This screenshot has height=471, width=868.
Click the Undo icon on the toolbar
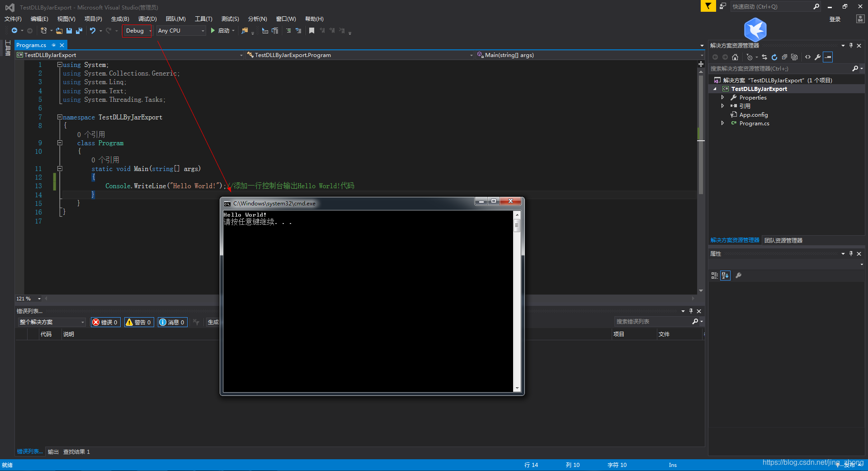(93, 30)
